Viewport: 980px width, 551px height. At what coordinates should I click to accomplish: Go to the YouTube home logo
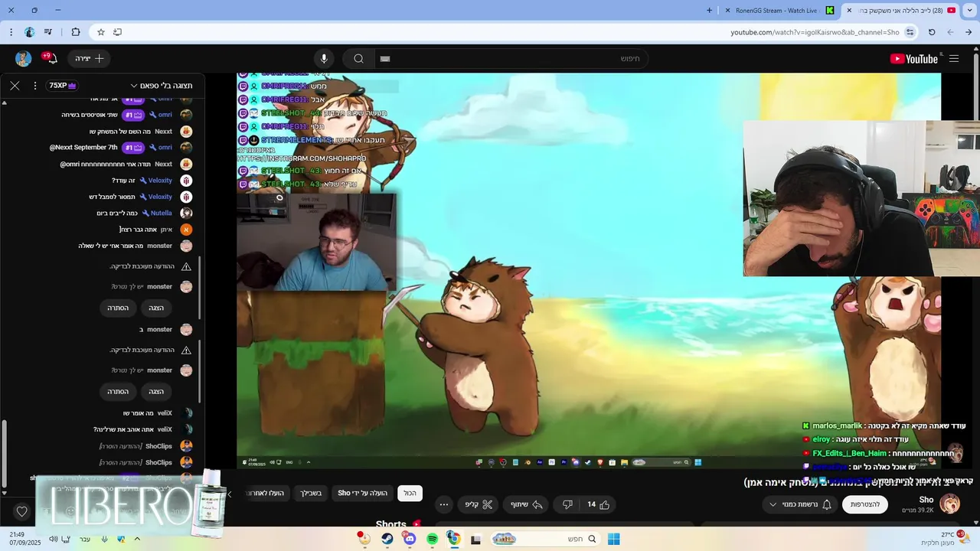tap(913, 59)
